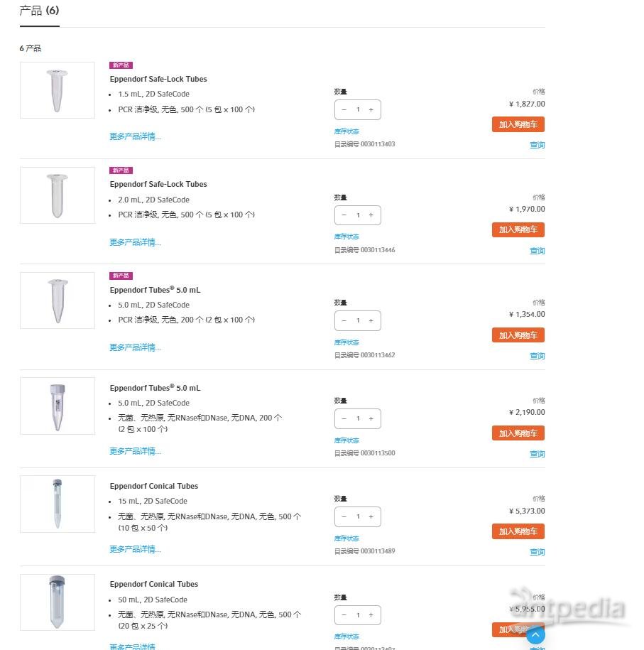Click the blue scroll-to-top arrow button
644x650 pixels.
[536, 635]
